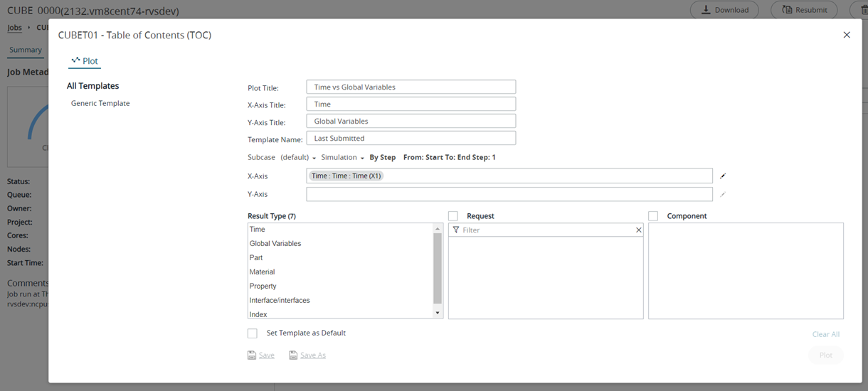
Task: Click the X-Axis edit pencil icon
Action: pyautogui.click(x=723, y=176)
